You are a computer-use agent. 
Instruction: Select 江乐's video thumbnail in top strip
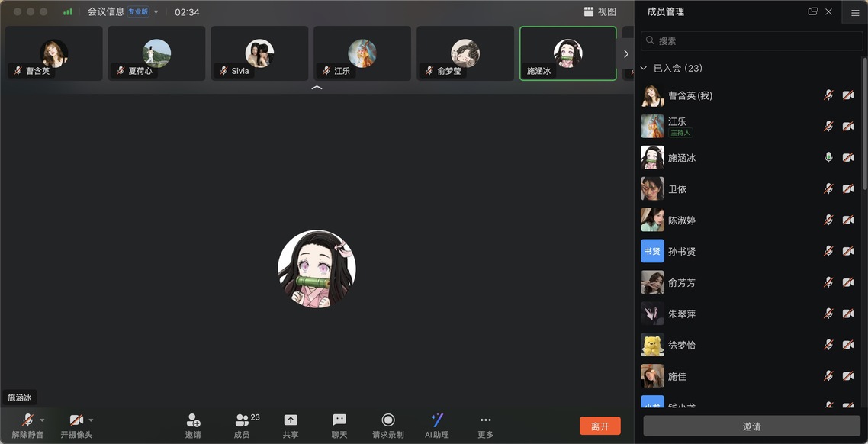click(362, 53)
